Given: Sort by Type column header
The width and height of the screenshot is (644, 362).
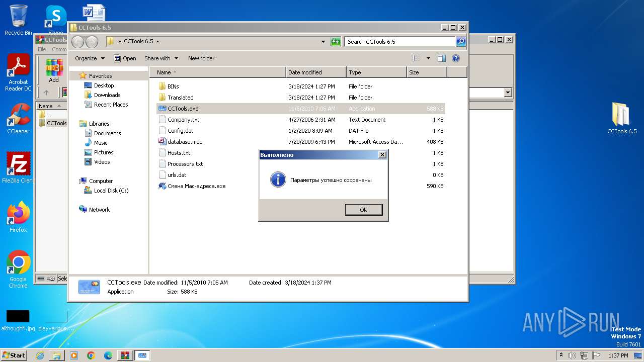Looking at the screenshot, I should tap(376, 72).
